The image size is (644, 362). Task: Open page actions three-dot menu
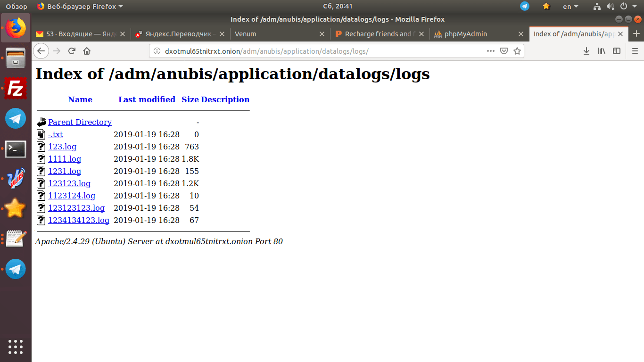[491, 51]
